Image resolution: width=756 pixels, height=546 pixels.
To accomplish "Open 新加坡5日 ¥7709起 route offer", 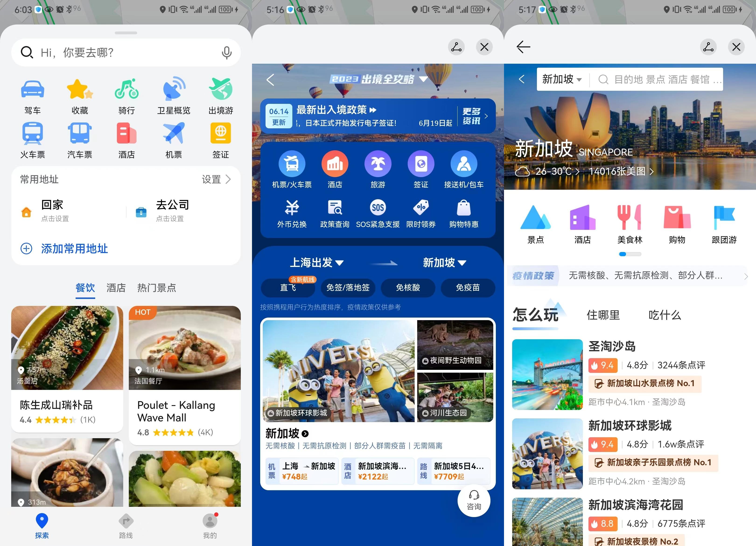I will [x=454, y=471].
